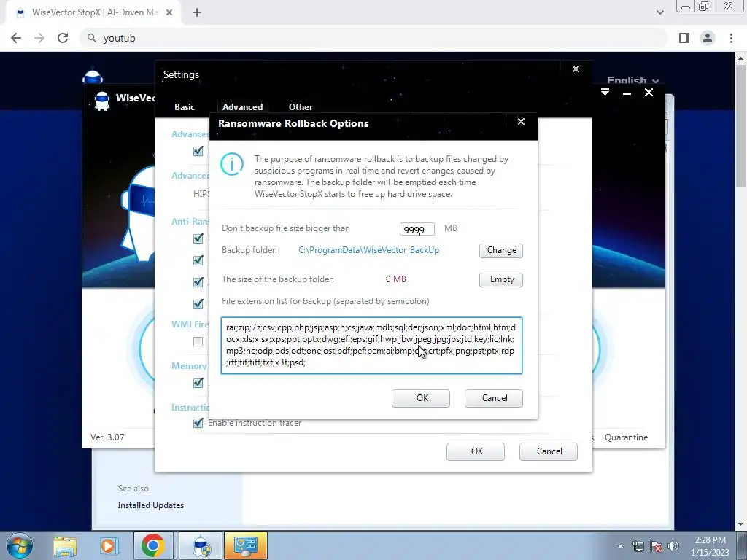Image resolution: width=747 pixels, height=560 pixels.
Task: Open the backup folder path link
Action: 368,250
